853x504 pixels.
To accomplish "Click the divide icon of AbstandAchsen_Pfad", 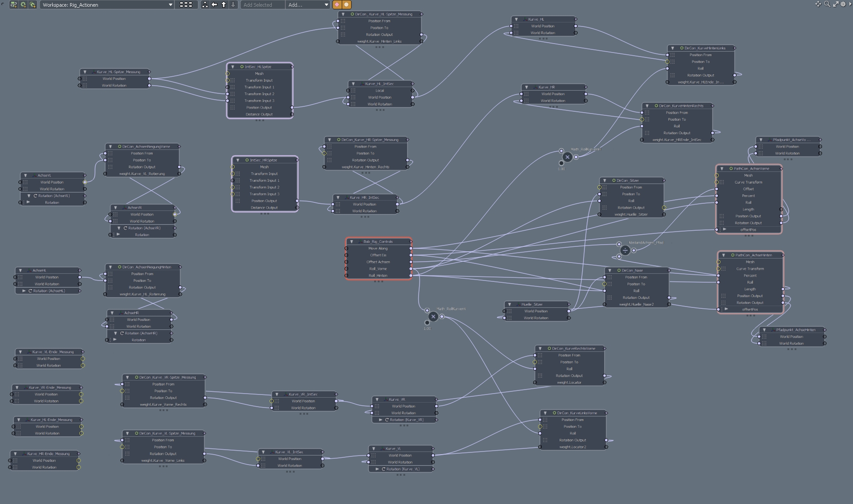I will point(625,250).
